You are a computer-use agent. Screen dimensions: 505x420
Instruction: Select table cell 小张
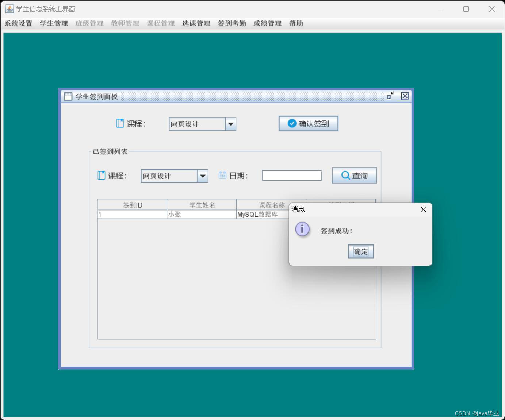tap(202, 215)
